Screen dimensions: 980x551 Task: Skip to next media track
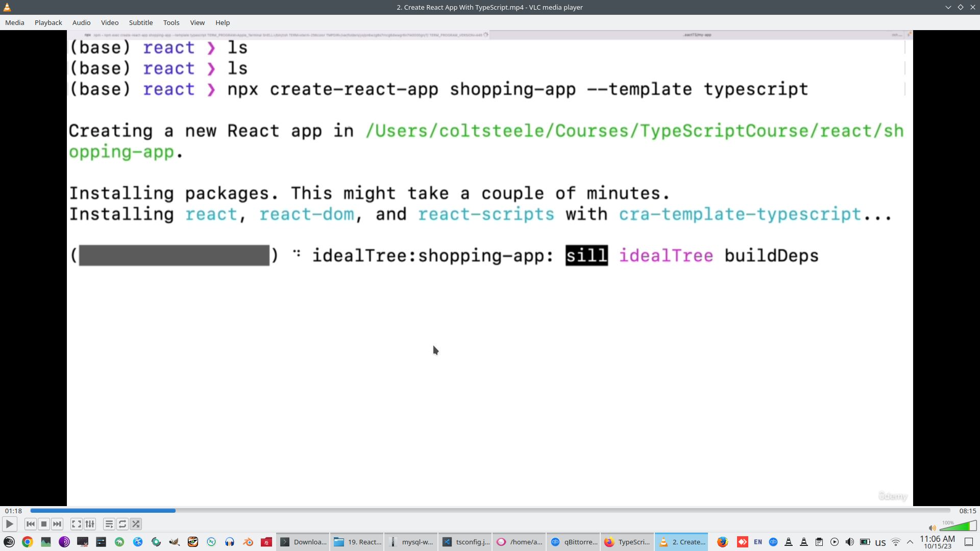click(x=57, y=524)
